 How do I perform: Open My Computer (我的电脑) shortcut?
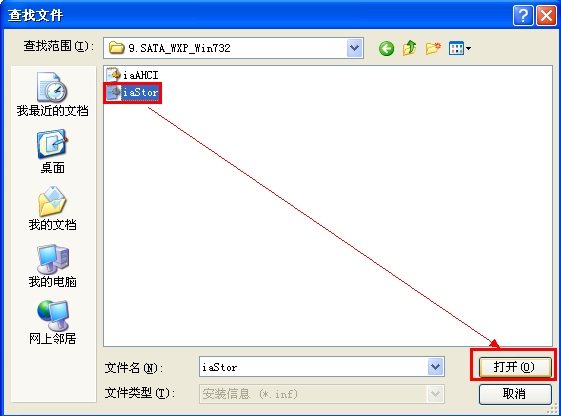click(53, 265)
